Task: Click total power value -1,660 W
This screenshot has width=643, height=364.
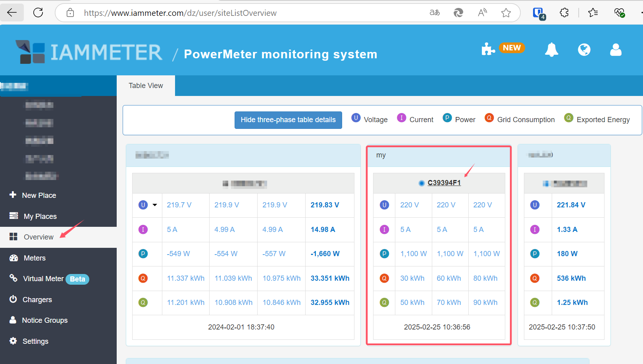Action: pos(325,254)
